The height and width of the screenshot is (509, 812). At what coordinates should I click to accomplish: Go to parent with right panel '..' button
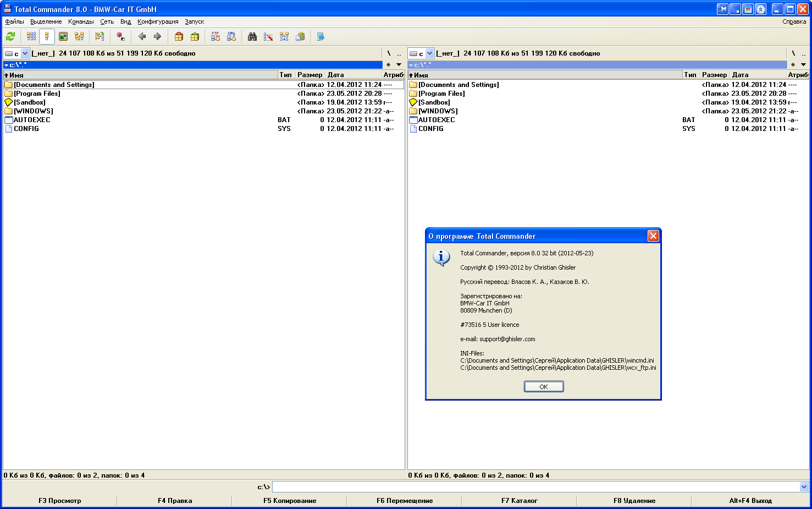[803, 53]
